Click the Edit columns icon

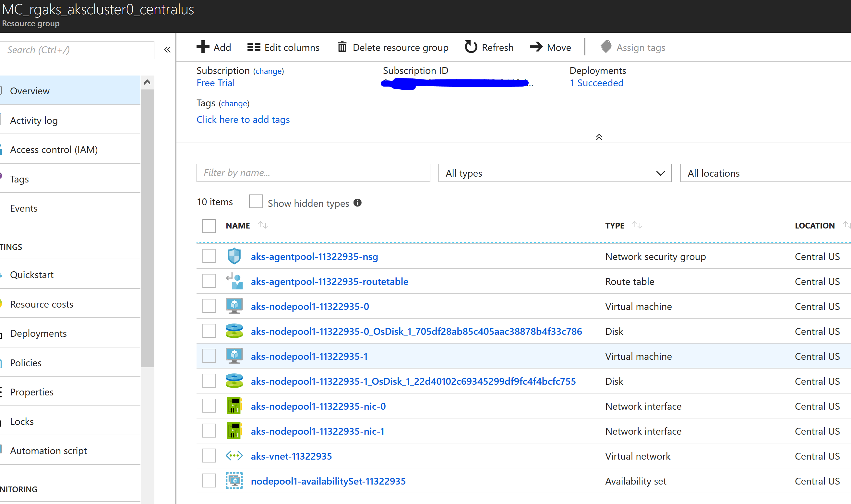(253, 47)
